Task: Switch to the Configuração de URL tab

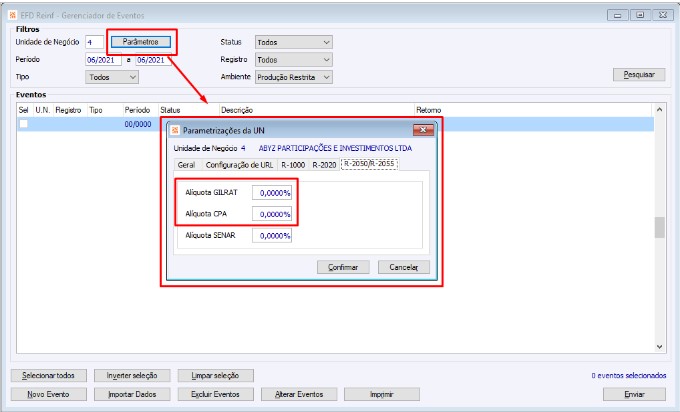Action: pyautogui.click(x=239, y=165)
